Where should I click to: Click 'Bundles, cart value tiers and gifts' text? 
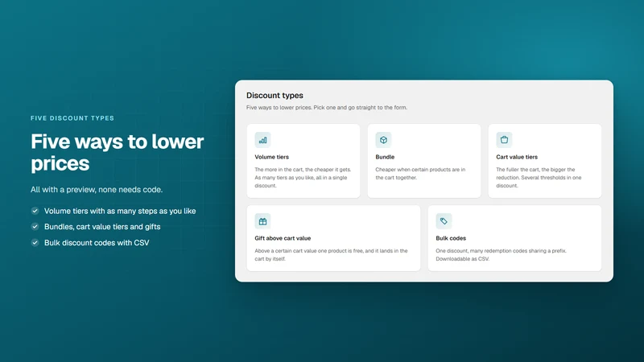pyautogui.click(x=102, y=227)
